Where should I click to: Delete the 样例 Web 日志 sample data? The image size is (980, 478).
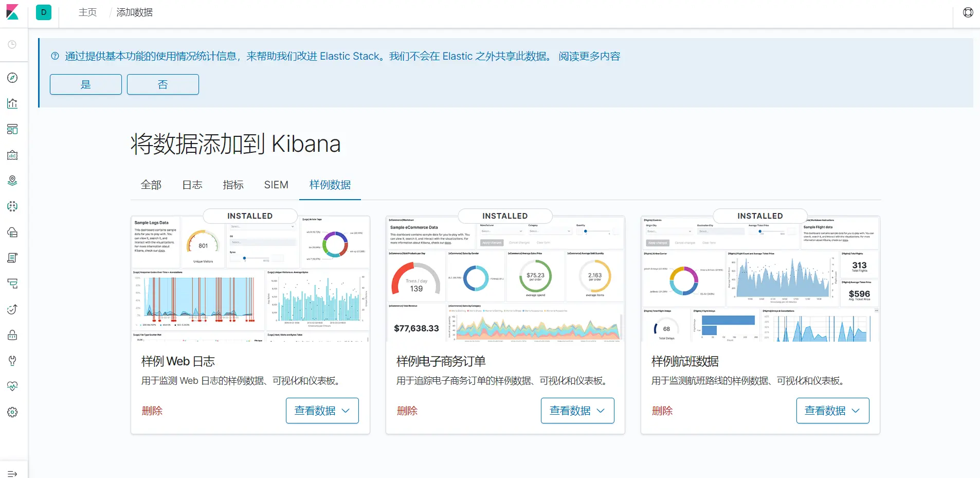coord(152,411)
